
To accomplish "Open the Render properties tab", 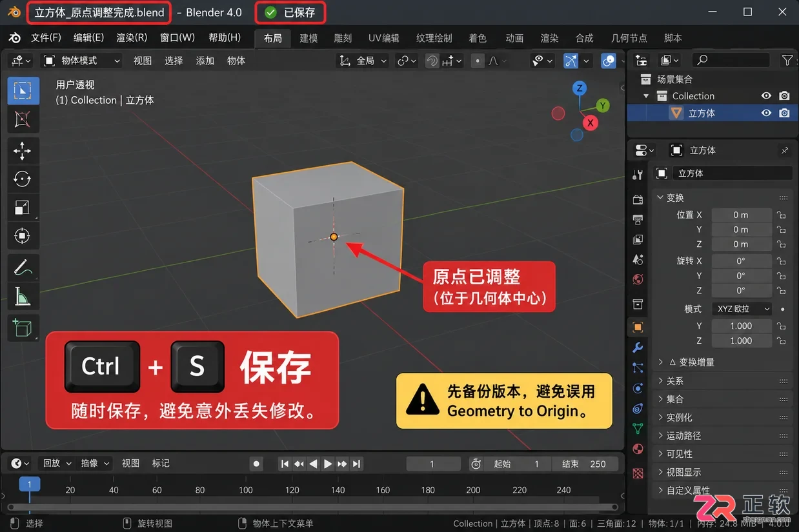I will click(638, 200).
